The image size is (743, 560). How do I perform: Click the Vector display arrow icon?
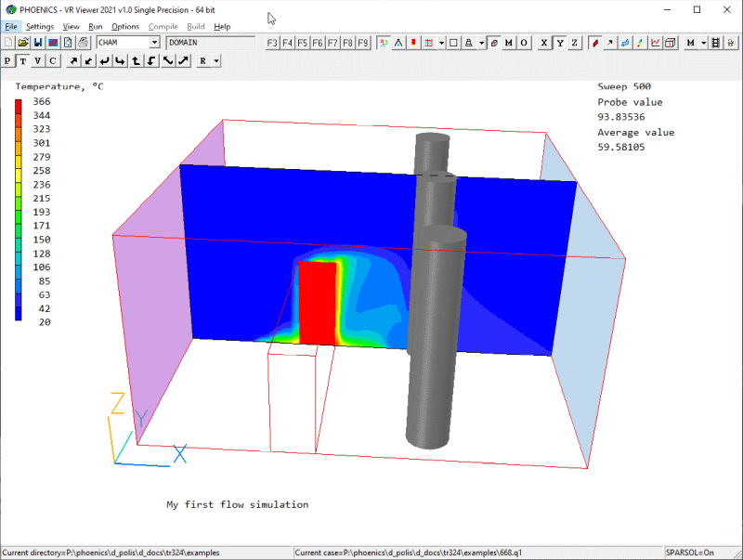click(x=609, y=43)
